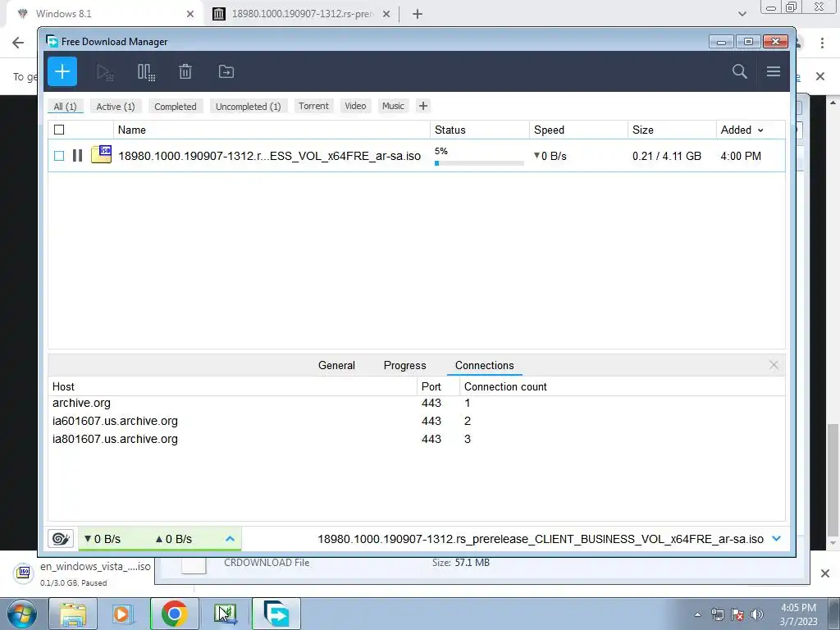Select the ia601607.us.archive.org host row

tap(416, 421)
